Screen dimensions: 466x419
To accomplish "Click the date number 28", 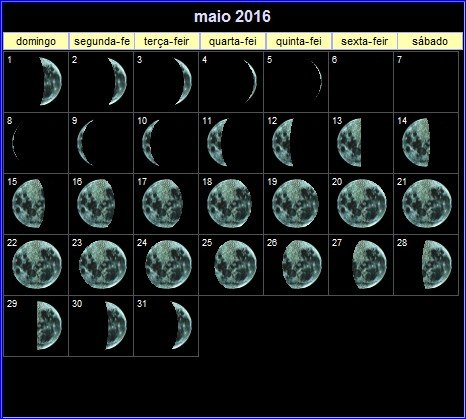I will 402,243.
